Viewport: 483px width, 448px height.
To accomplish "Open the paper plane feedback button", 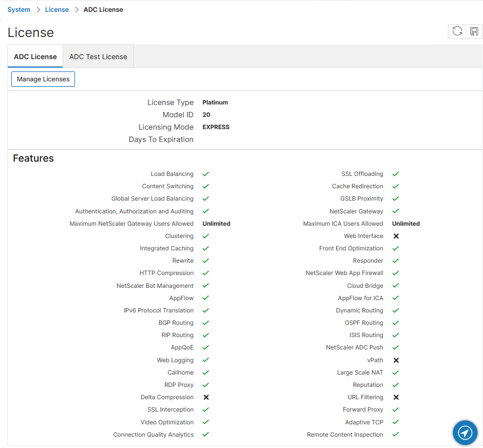I will [x=464, y=433].
